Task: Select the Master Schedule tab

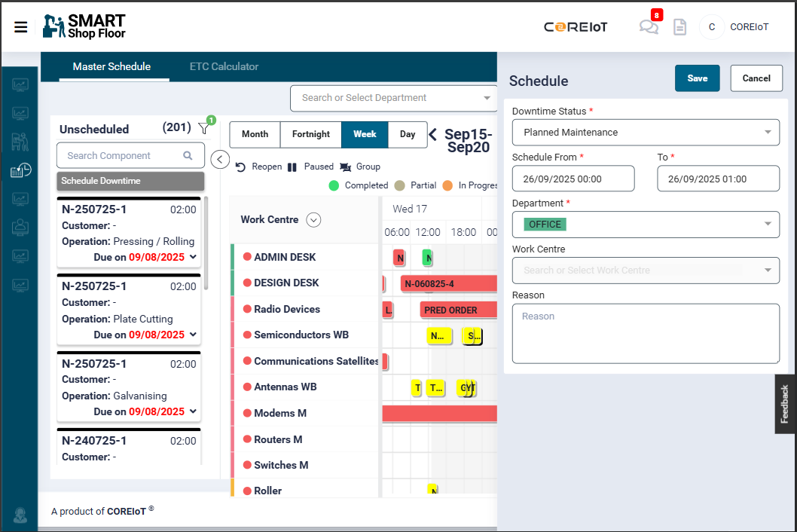Action: (111, 67)
